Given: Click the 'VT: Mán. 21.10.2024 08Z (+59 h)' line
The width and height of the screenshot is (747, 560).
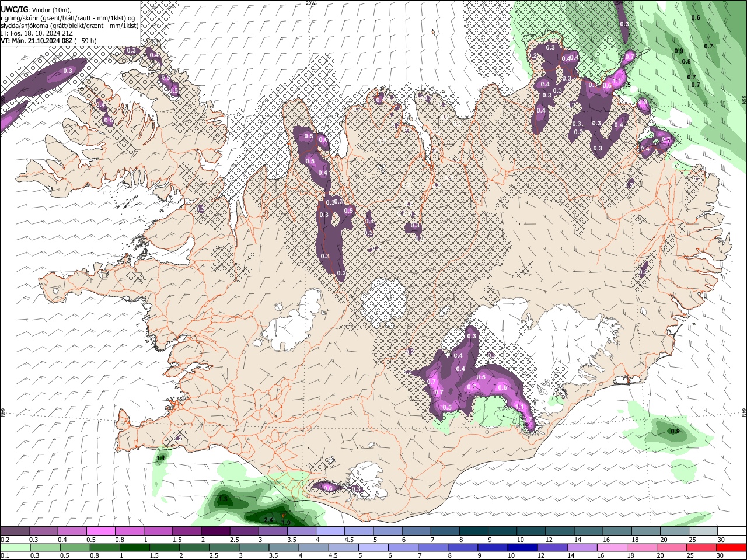Looking at the screenshot, I should pos(48,41).
